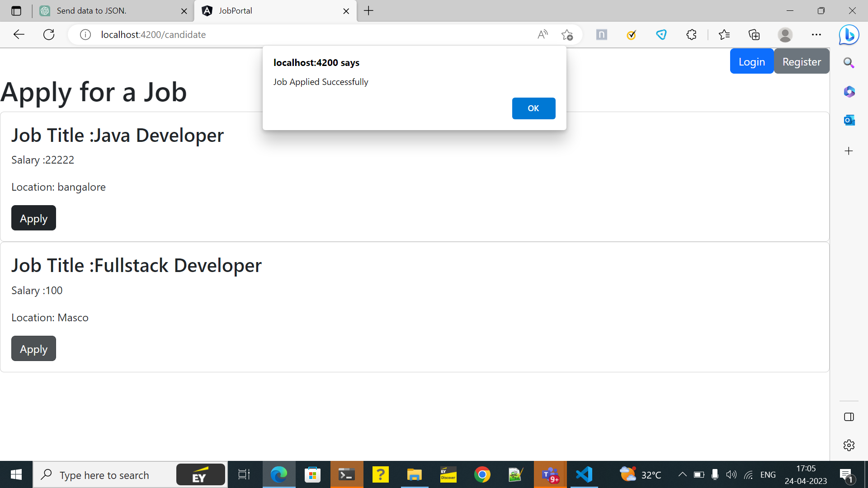Expand the Favorites list

pos(724,34)
